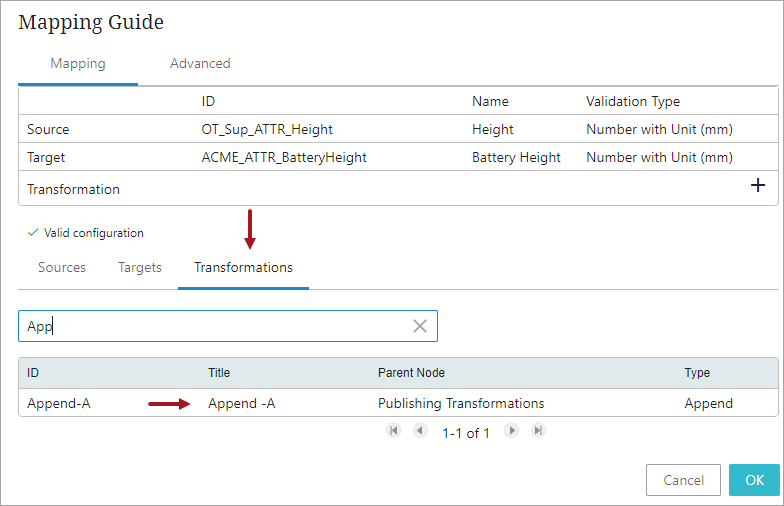This screenshot has height=506, width=784.
Task: Open the Transformations tab
Action: click(x=243, y=268)
